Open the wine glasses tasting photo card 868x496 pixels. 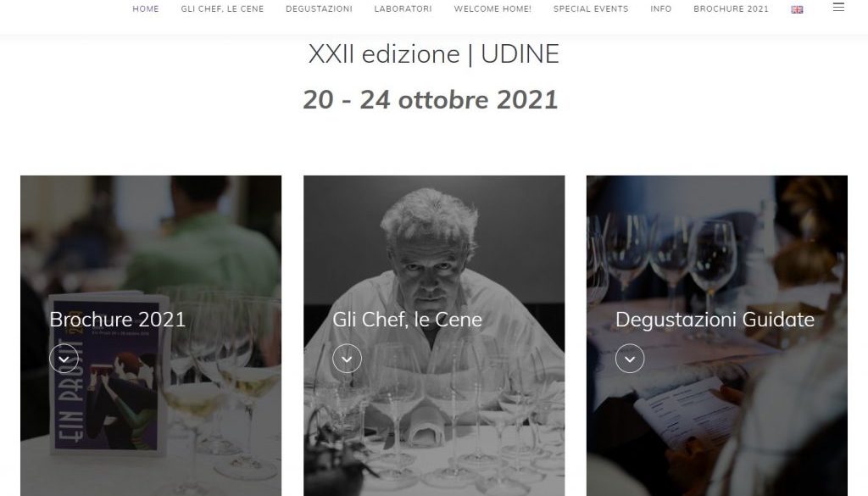[717, 336]
